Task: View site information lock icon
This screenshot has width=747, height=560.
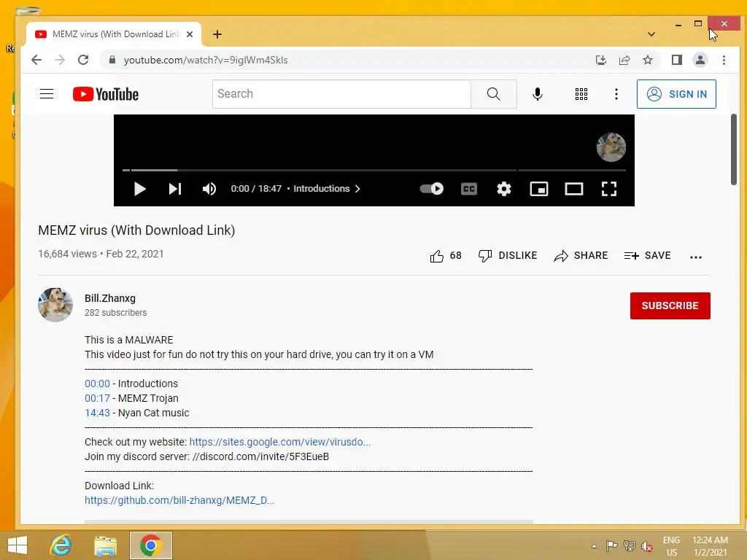Action: pyautogui.click(x=112, y=60)
